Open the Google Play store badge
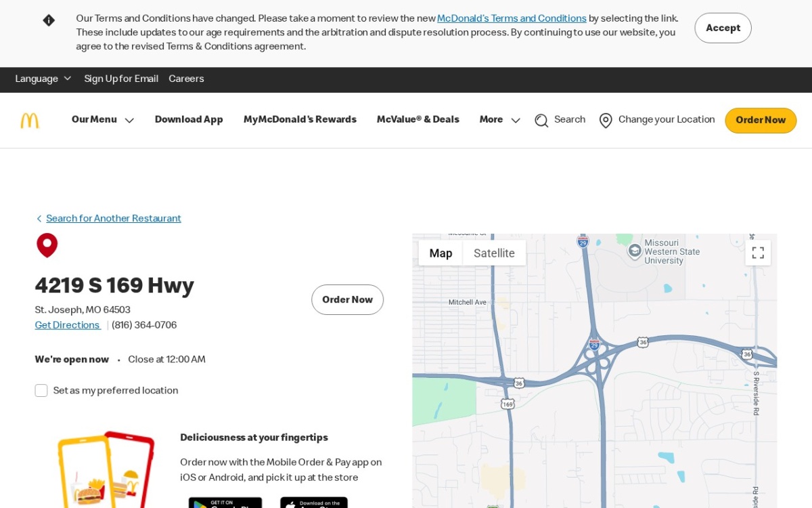Image resolution: width=812 pixels, height=508 pixels. pyautogui.click(x=225, y=503)
